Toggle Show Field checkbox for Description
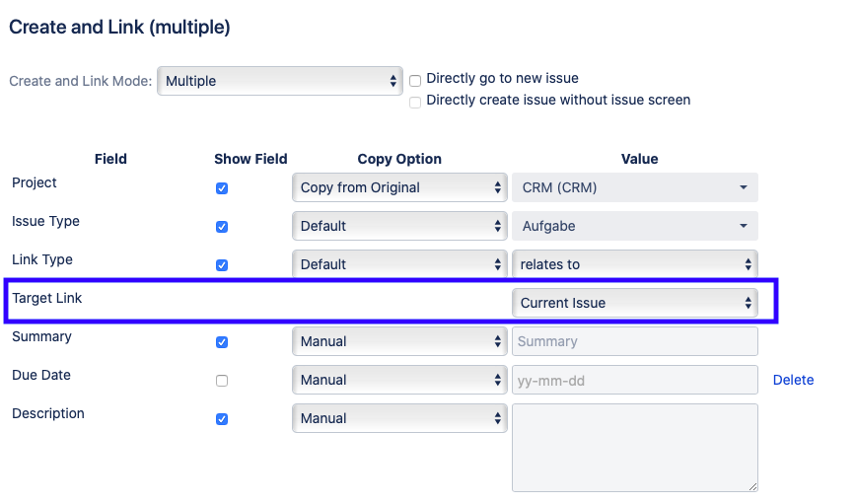856x504 pixels. [222, 419]
